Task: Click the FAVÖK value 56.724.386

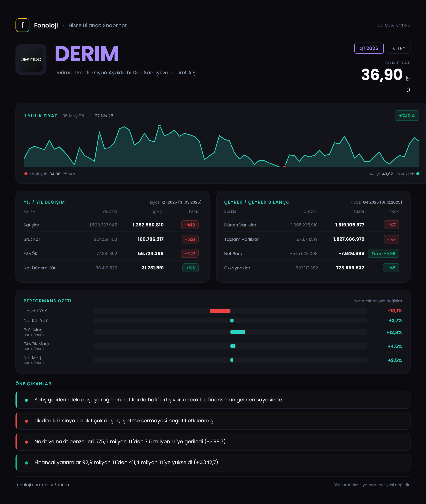Action: pyautogui.click(x=151, y=253)
